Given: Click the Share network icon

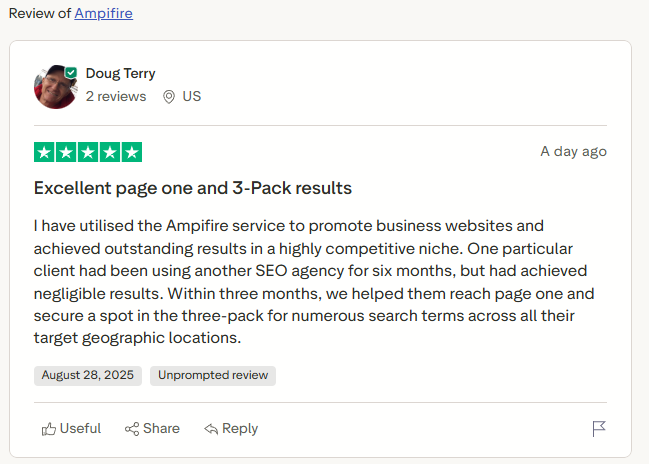Looking at the screenshot, I should 131,429.
